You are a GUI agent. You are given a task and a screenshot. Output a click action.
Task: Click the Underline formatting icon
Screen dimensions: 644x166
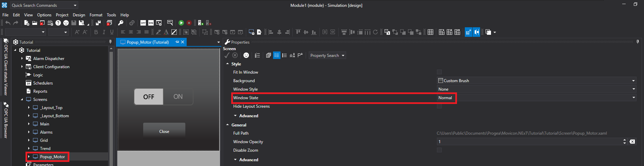point(112,32)
